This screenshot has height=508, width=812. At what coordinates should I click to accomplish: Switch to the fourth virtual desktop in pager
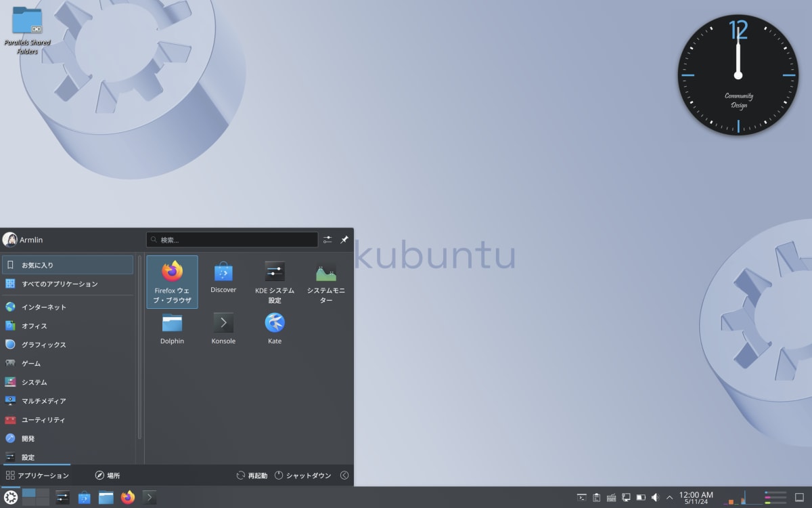tap(43, 502)
